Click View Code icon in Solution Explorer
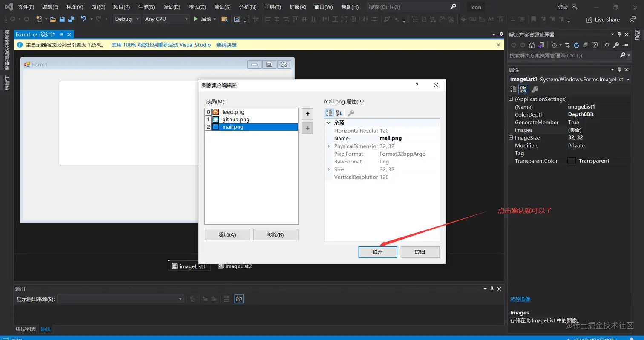The height and width of the screenshot is (340, 644). click(x=607, y=45)
